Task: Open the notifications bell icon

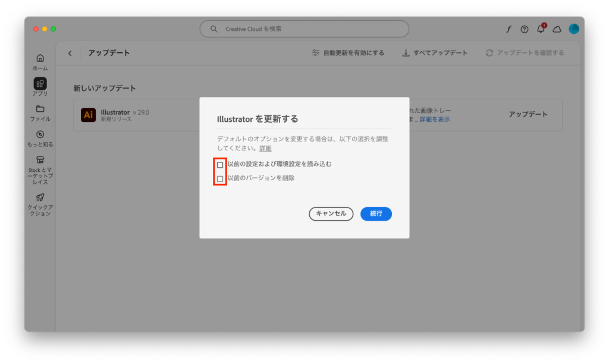Action: click(541, 29)
